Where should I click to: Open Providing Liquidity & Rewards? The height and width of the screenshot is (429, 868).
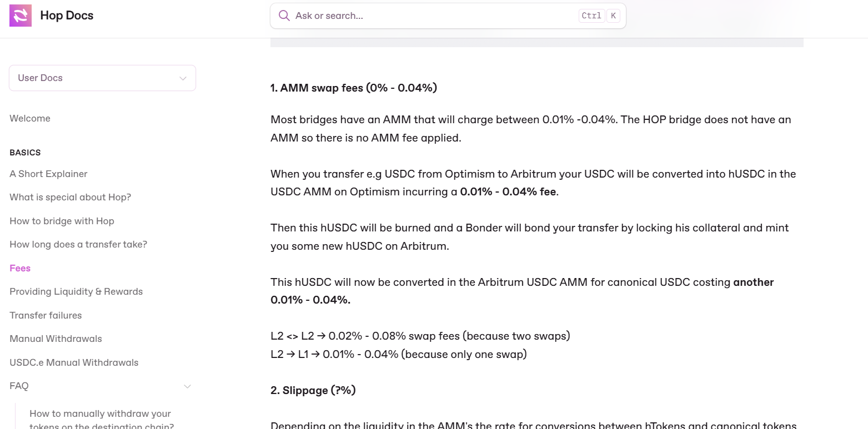pyautogui.click(x=76, y=292)
